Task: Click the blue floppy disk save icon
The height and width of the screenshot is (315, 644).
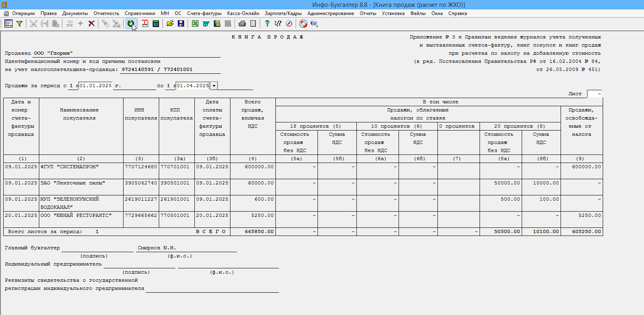Action: tap(181, 24)
